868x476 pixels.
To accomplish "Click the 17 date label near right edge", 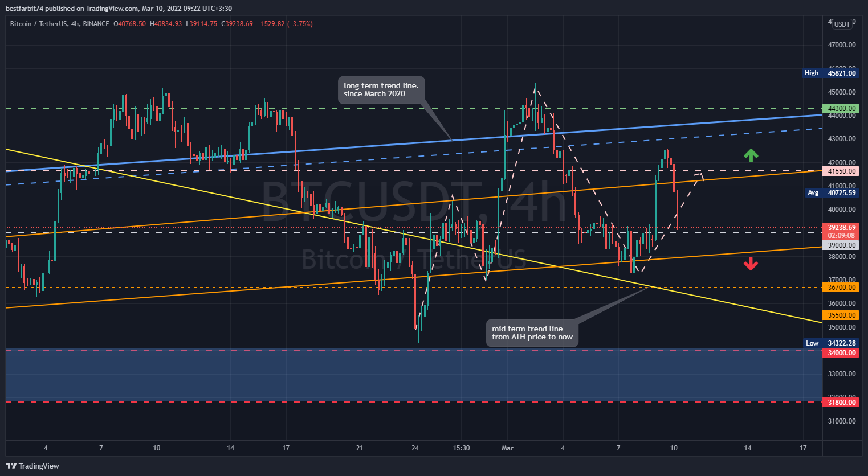I will (803, 448).
